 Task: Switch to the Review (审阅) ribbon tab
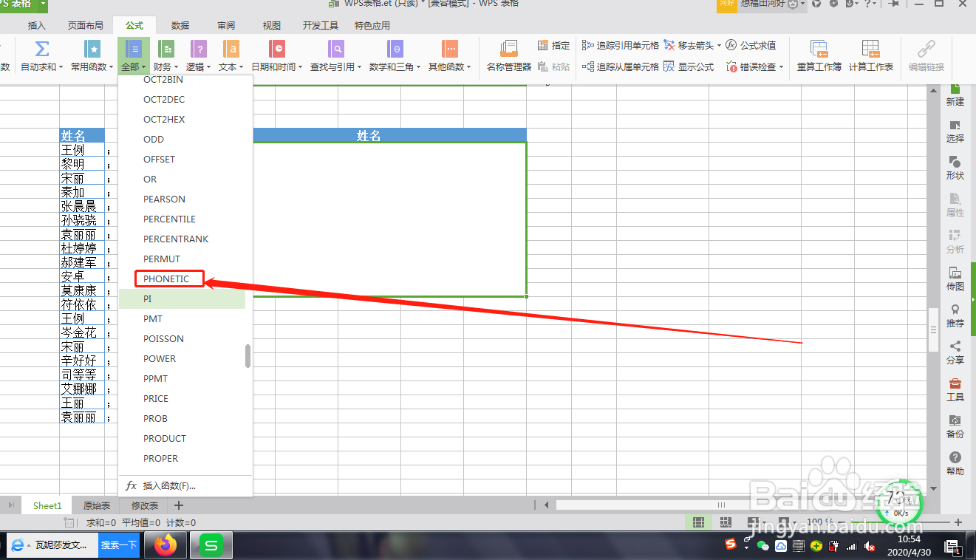pos(226,26)
